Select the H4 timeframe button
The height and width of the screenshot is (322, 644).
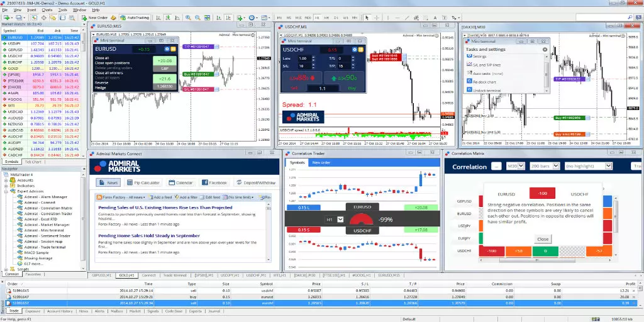click(326, 18)
